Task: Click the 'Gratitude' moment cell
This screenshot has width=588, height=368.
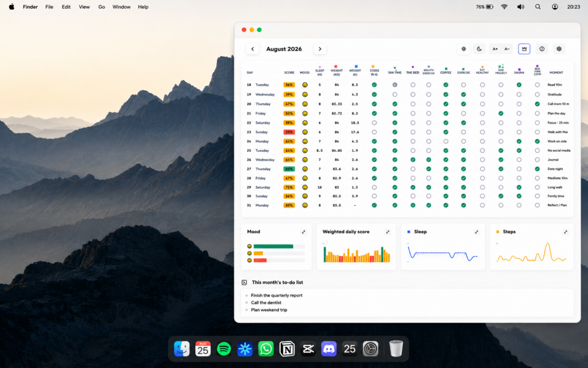Action: point(554,95)
